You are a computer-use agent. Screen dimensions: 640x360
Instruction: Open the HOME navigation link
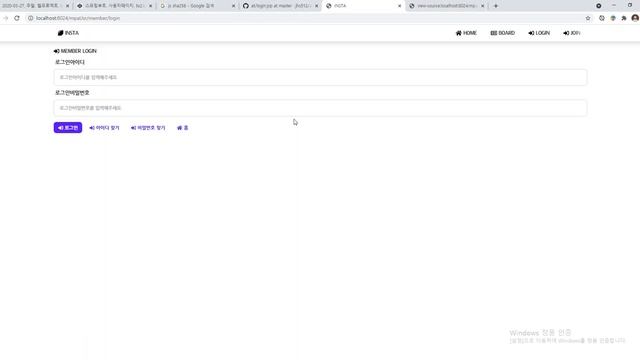pyautogui.click(x=466, y=33)
